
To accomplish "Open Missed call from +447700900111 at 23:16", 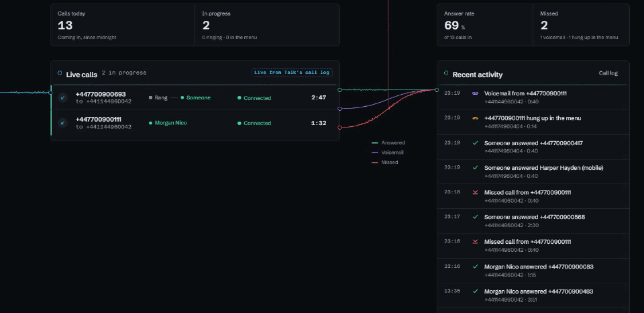I will coord(533,246).
